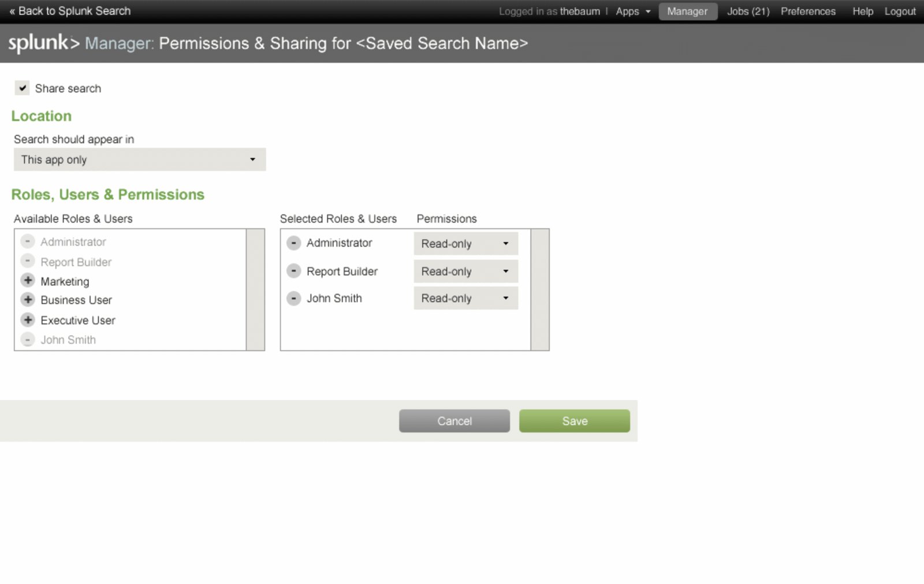This screenshot has height=584, width=924.
Task: Remove Report Builder from Selected Roles using minus icon
Action: (x=294, y=271)
